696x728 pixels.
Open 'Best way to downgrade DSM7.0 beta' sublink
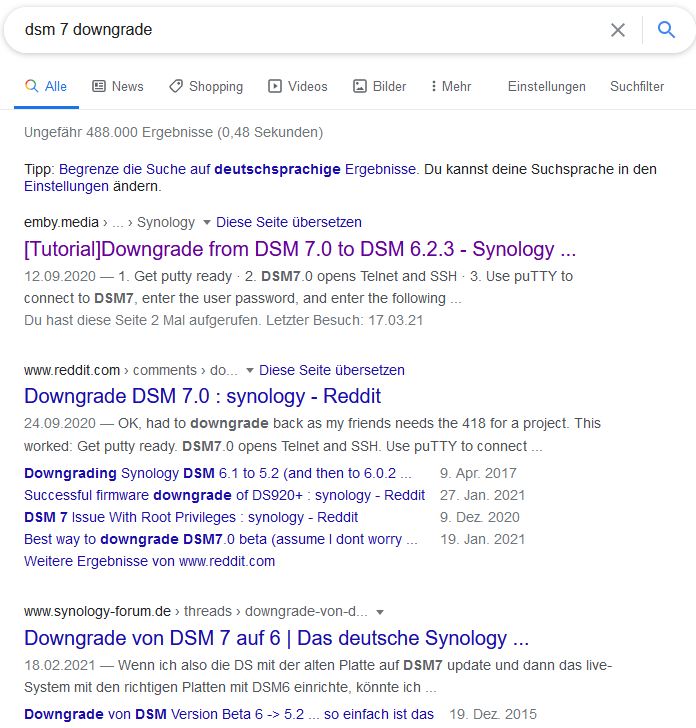[x=221, y=539]
